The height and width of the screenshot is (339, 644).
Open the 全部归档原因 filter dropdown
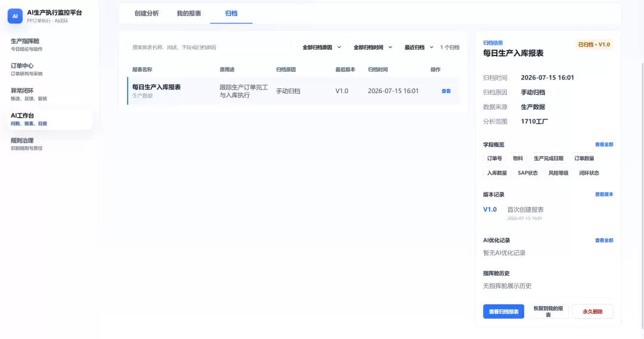pos(321,47)
